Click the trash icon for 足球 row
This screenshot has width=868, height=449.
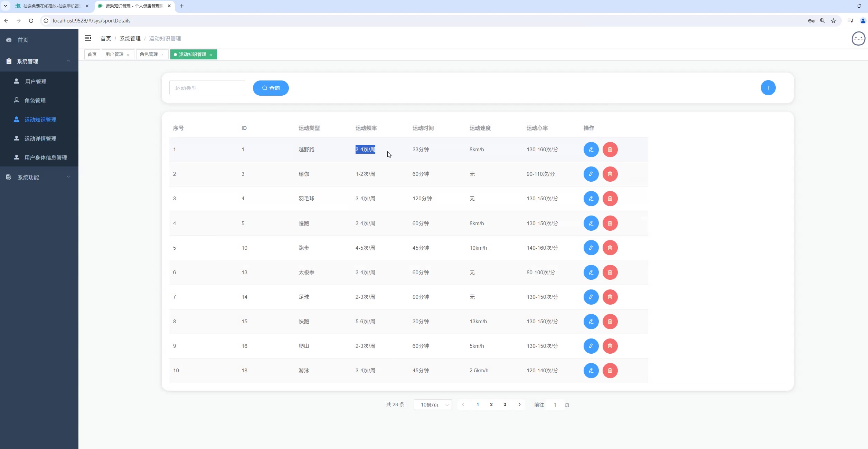[610, 297]
